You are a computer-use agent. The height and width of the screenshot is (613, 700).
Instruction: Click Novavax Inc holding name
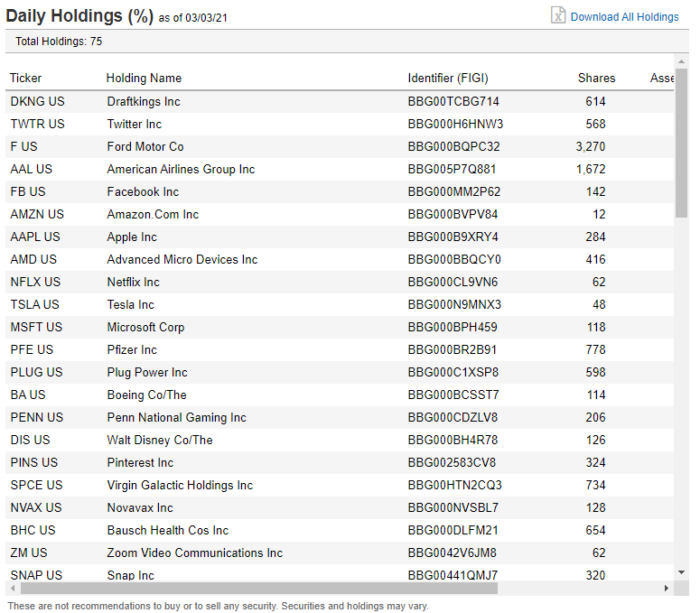140,507
